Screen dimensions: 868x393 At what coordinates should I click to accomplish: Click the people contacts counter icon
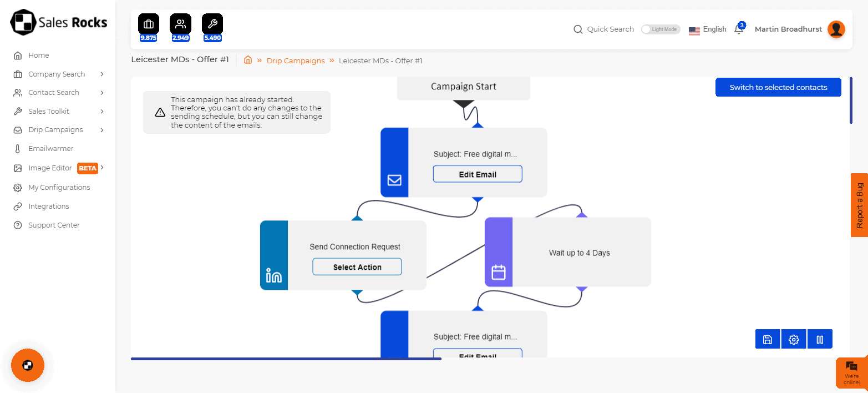point(180,24)
